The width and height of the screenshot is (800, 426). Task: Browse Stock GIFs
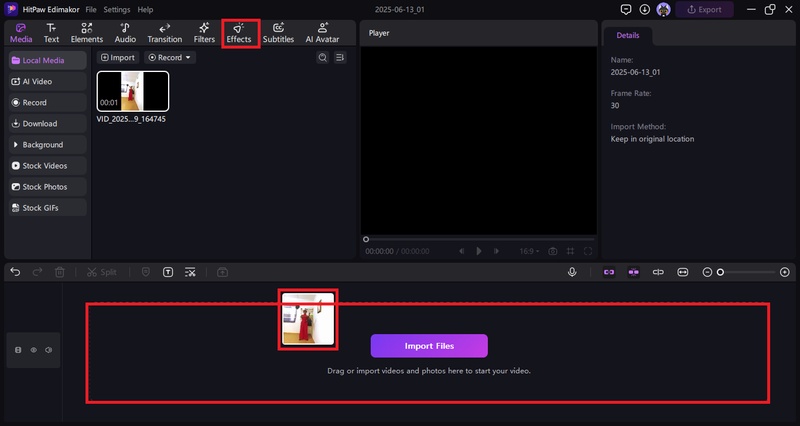click(x=47, y=208)
